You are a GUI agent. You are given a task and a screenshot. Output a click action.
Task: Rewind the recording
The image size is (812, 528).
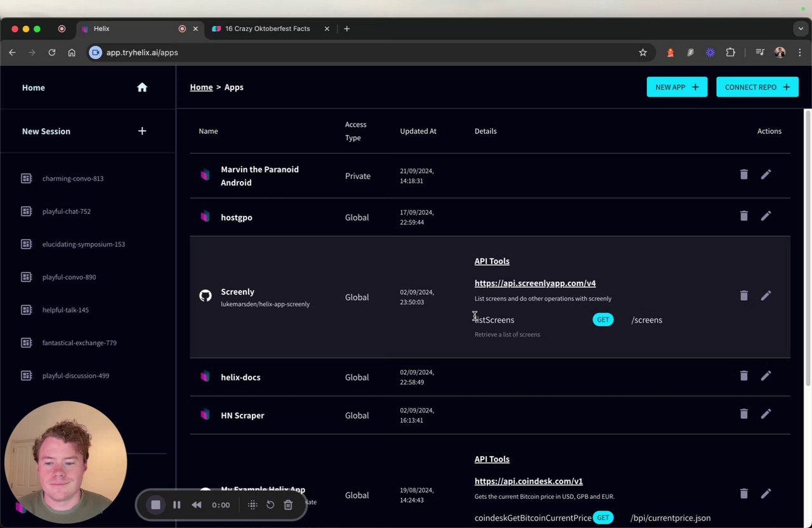[197, 505]
